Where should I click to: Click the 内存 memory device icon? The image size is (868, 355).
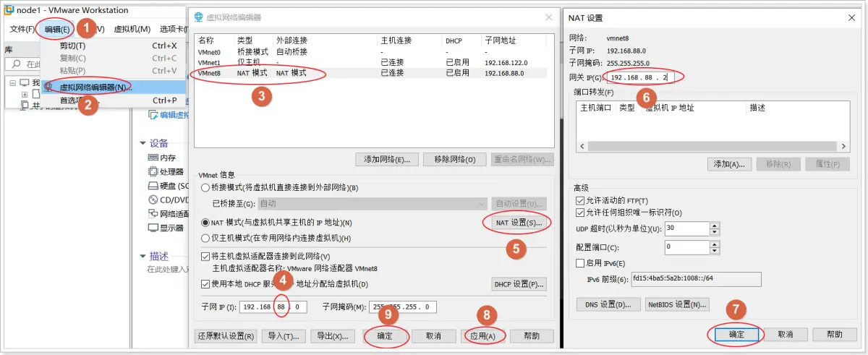pos(153,158)
